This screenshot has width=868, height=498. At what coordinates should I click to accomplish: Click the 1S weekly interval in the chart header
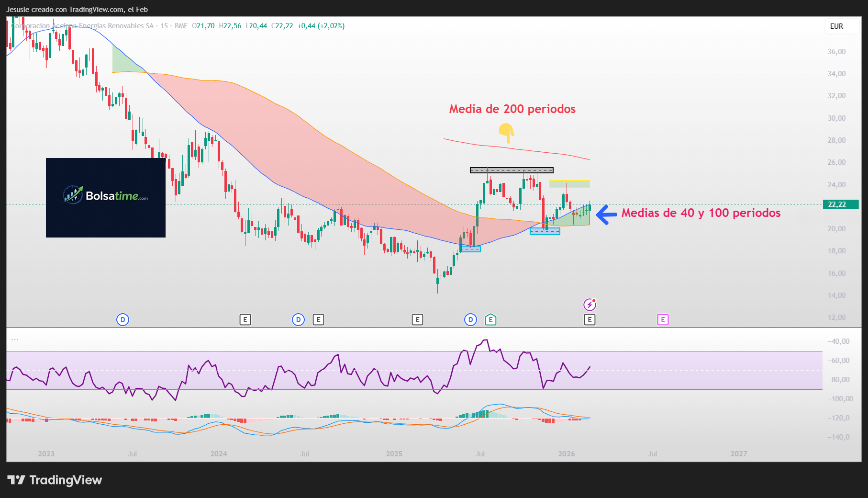click(x=164, y=26)
